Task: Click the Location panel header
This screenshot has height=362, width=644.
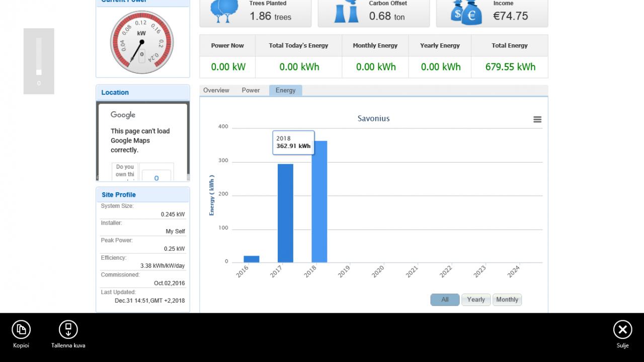Action: click(143, 93)
